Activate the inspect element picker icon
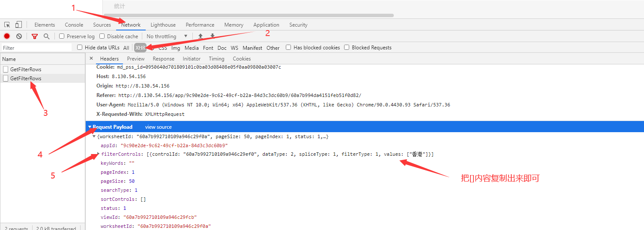 (7, 25)
